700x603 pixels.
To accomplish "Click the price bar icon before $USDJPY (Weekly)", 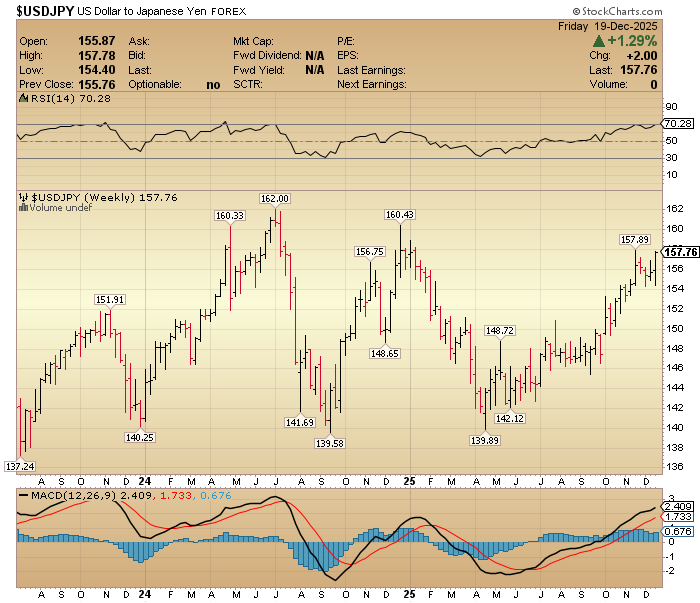I will click(23, 197).
